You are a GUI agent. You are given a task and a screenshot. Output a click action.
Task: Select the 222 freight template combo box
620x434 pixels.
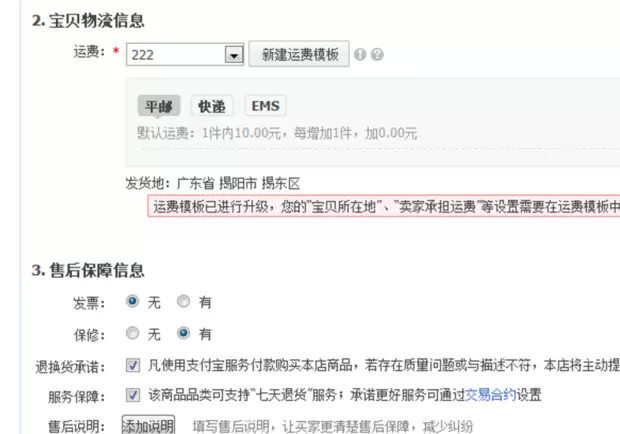pos(185,54)
